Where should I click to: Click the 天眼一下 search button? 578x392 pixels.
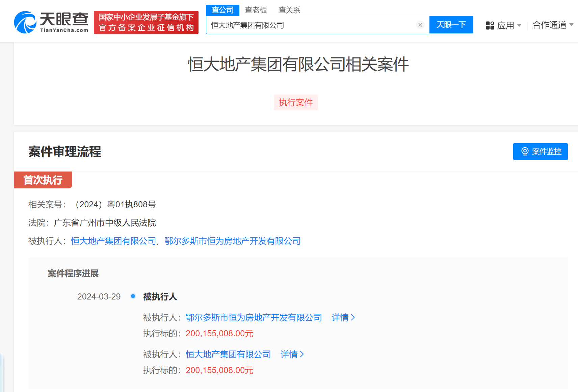451,25
